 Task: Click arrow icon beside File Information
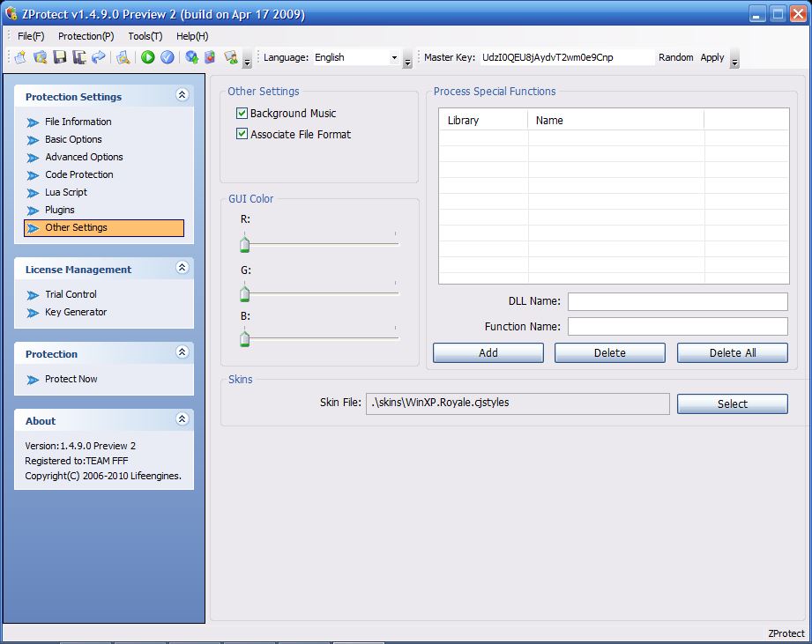coord(33,122)
